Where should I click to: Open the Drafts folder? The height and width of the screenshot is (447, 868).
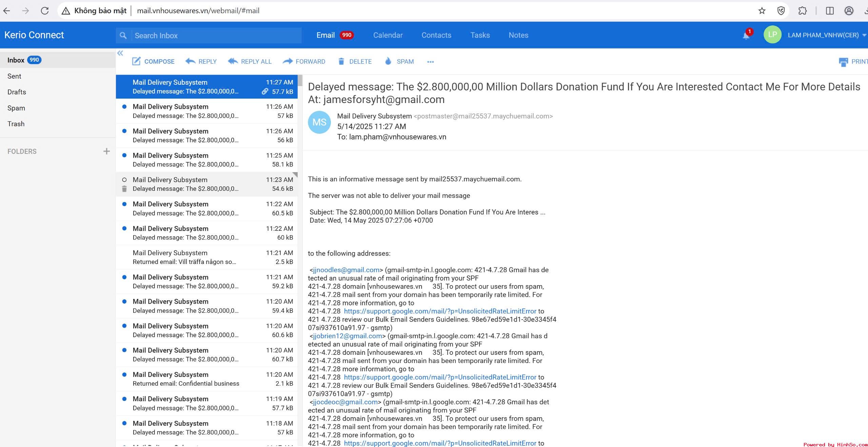tap(58, 92)
